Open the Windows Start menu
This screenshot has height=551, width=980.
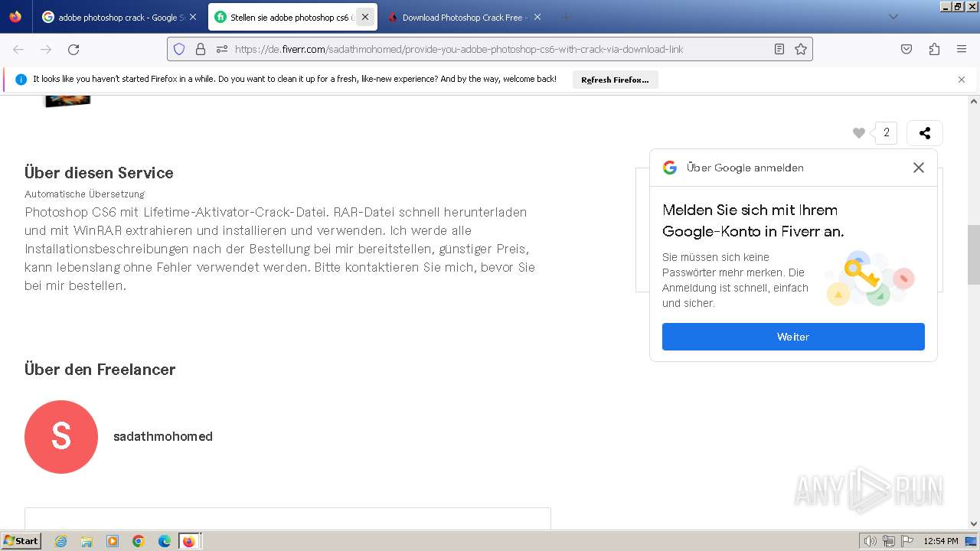pyautogui.click(x=21, y=541)
